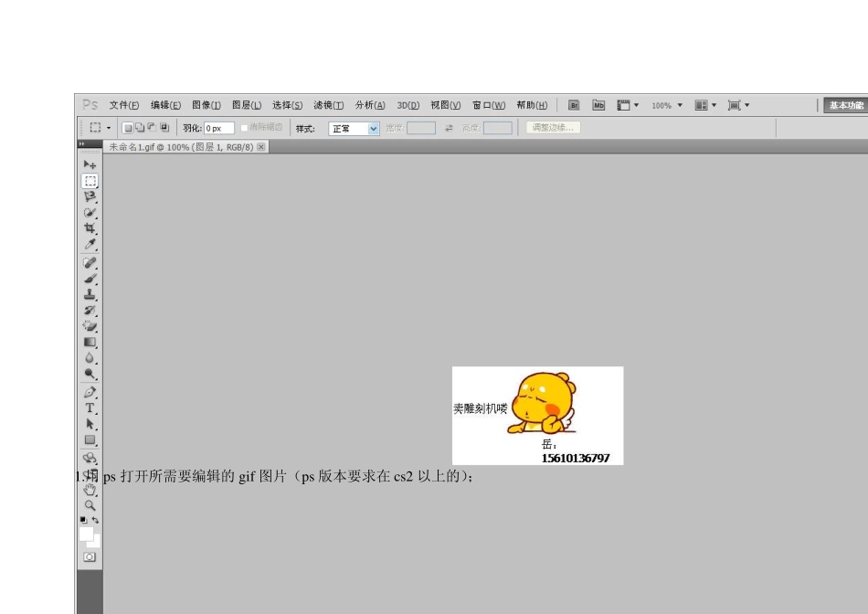Image resolution: width=868 pixels, height=614 pixels.
Task: Toggle Quick Mask mode
Action: [90, 557]
